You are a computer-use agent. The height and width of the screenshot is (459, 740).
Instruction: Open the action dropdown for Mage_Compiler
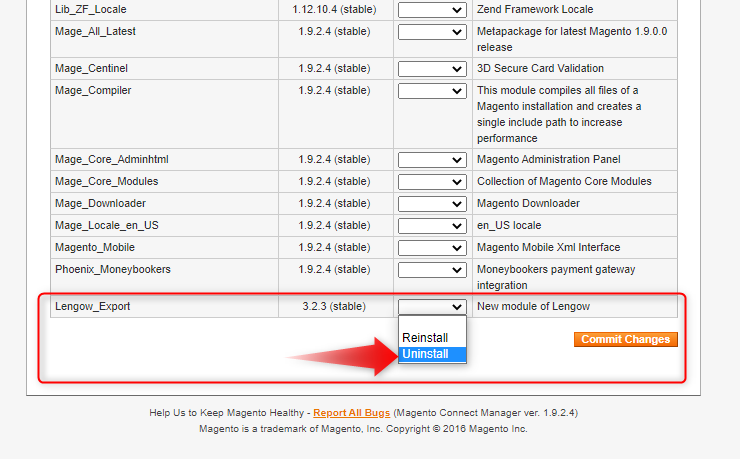click(432, 91)
